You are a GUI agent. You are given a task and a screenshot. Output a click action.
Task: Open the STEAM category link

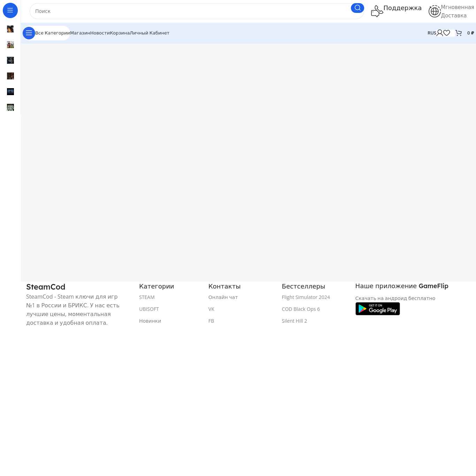point(147,297)
